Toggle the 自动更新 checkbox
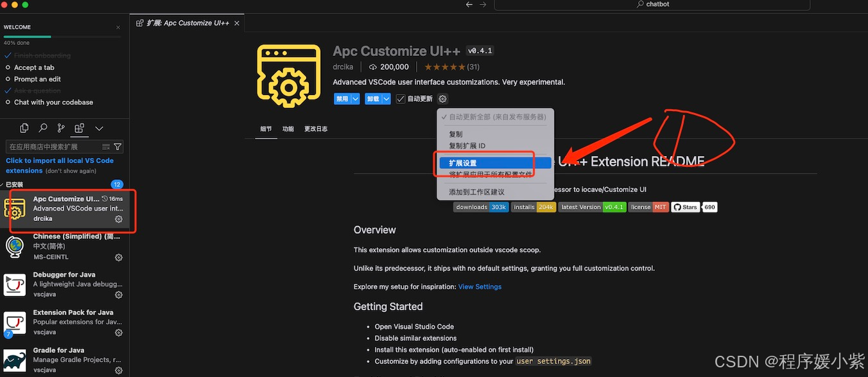 [401, 99]
